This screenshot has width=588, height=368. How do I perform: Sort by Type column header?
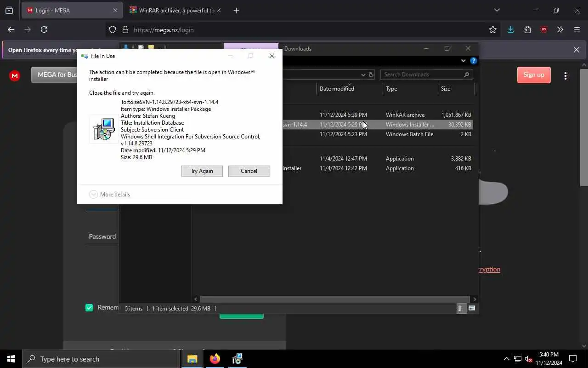[x=410, y=88]
